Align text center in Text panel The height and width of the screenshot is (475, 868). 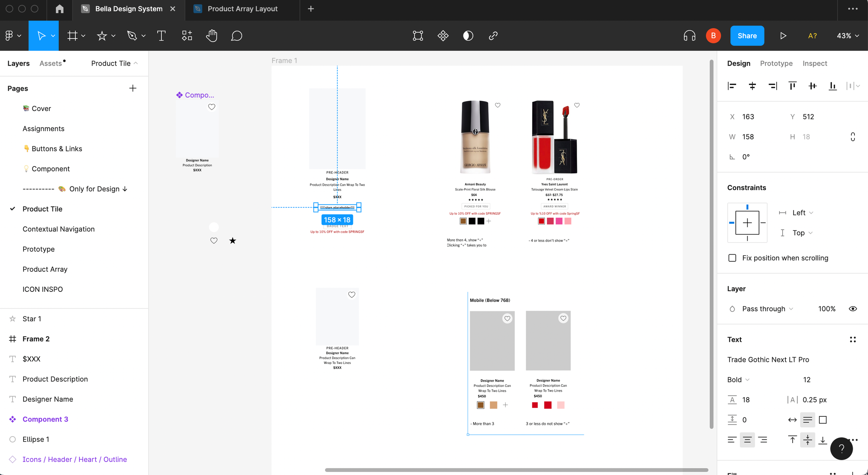(747, 440)
